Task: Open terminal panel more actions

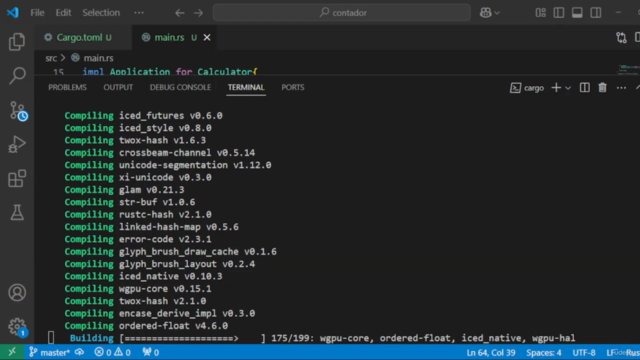Action: pos(621,88)
